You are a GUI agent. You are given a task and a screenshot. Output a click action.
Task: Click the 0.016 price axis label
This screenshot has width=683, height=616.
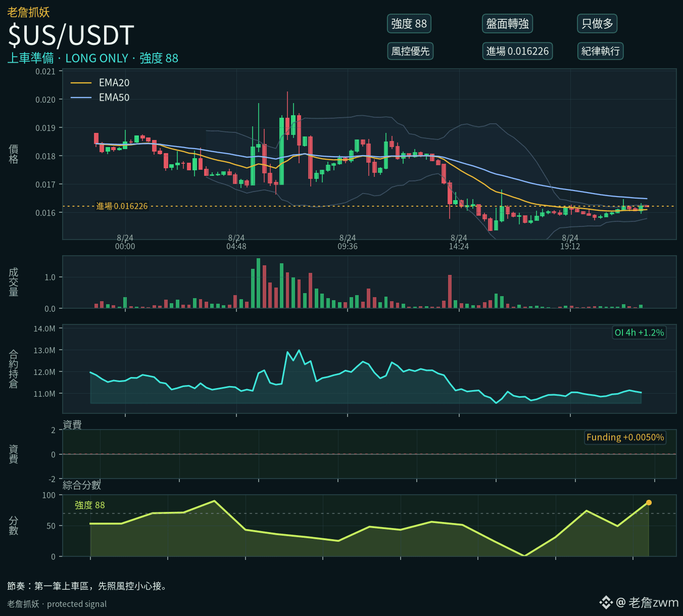tap(45, 213)
